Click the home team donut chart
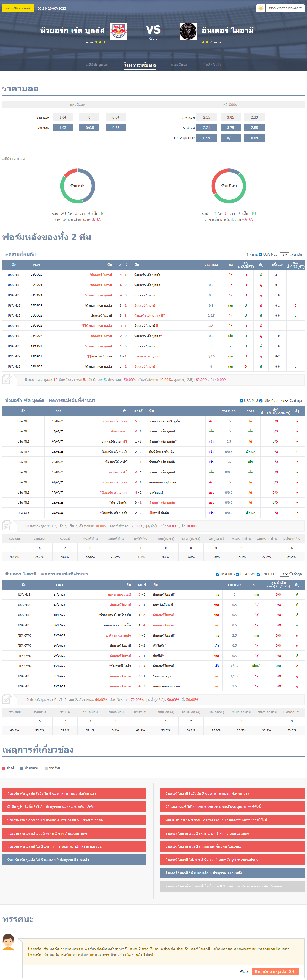Image resolution: width=307 pixels, height=980 pixels. click(77, 186)
